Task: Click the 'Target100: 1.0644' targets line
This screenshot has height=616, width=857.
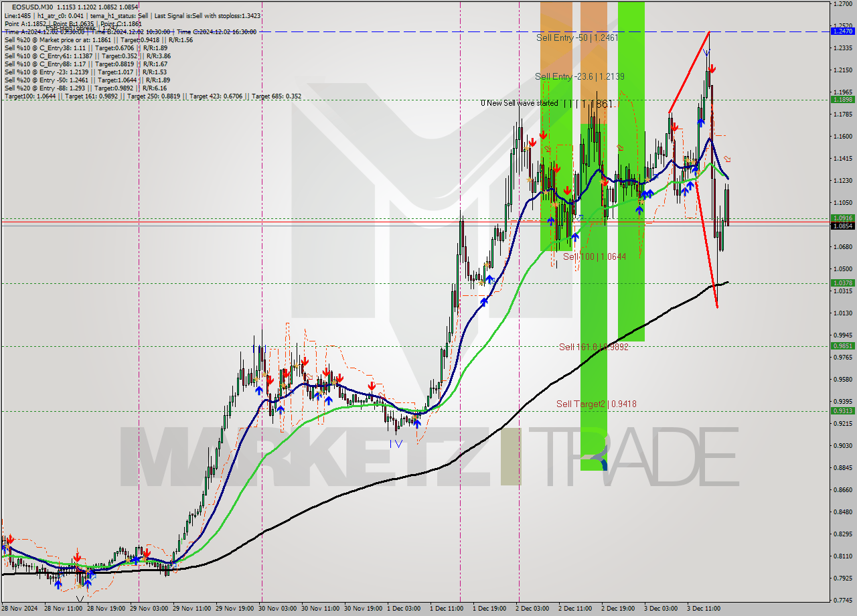Action: (153, 96)
